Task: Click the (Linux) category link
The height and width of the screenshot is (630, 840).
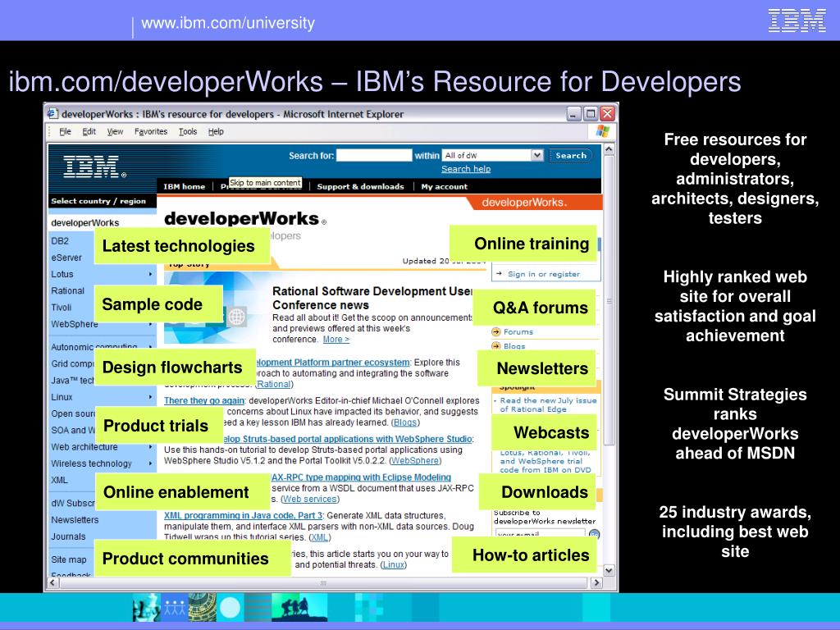Action: 393,564
